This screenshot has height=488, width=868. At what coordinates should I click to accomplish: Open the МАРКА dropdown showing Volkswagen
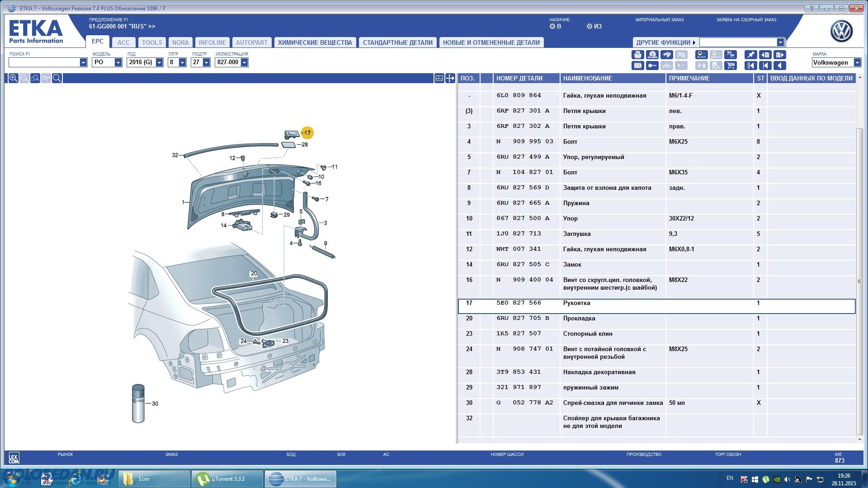coord(857,63)
